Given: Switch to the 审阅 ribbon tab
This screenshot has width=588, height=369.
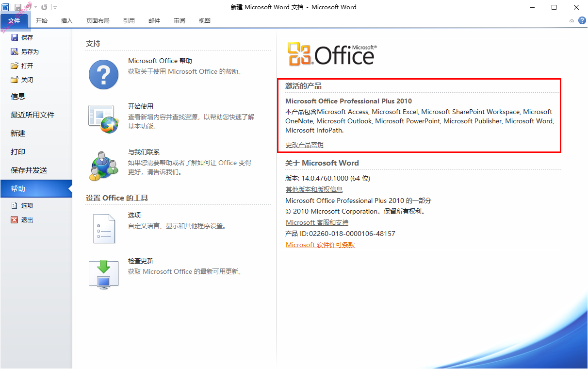Looking at the screenshot, I should (x=180, y=21).
